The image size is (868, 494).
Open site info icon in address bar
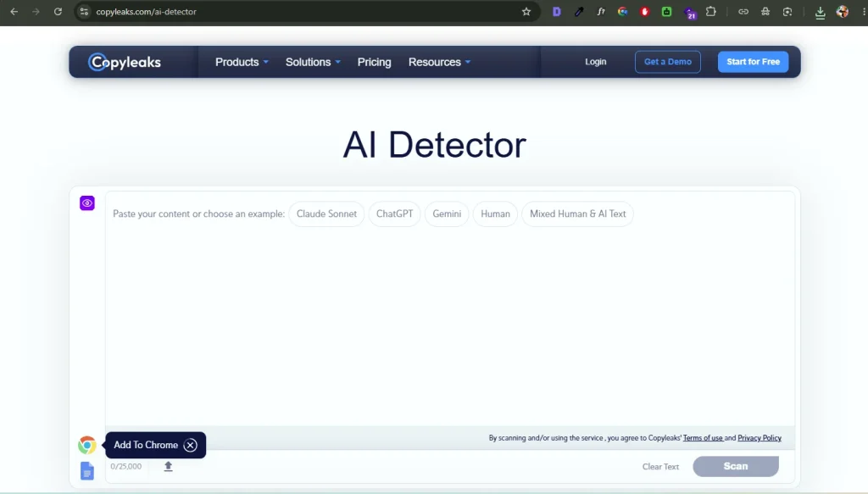[84, 11]
